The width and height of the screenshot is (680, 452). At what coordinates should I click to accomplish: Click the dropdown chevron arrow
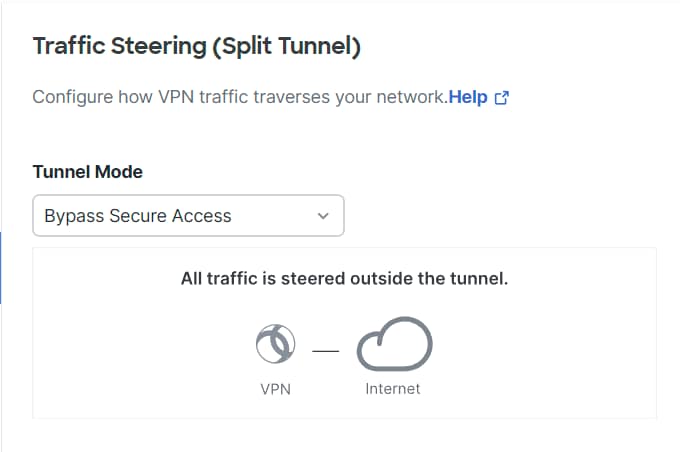pyautogui.click(x=322, y=216)
